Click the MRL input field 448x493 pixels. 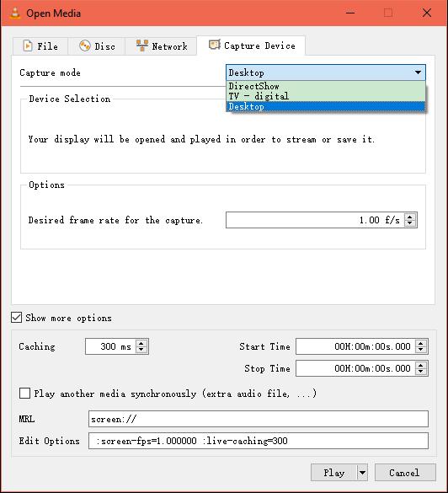(x=259, y=419)
